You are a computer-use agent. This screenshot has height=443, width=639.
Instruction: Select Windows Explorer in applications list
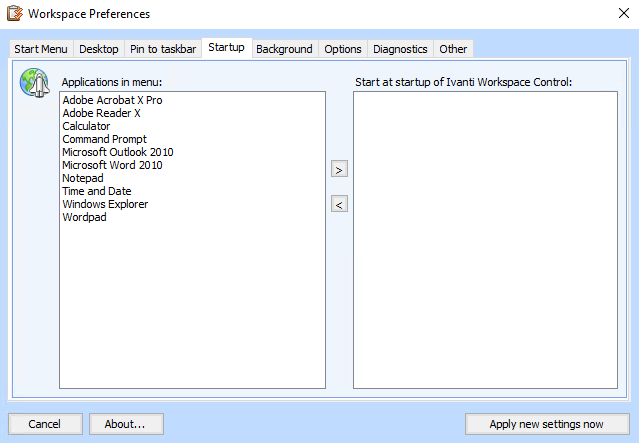click(105, 204)
